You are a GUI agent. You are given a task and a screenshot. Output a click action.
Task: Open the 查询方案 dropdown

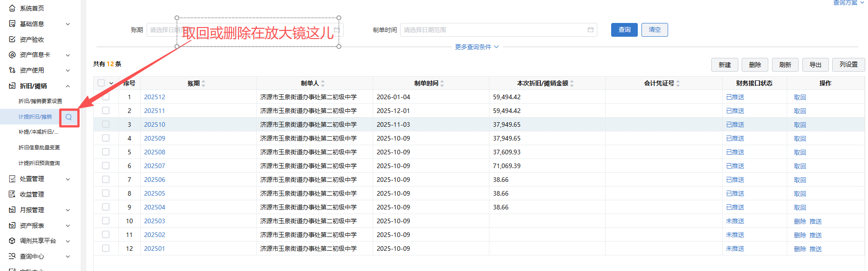(x=849, y=2)
